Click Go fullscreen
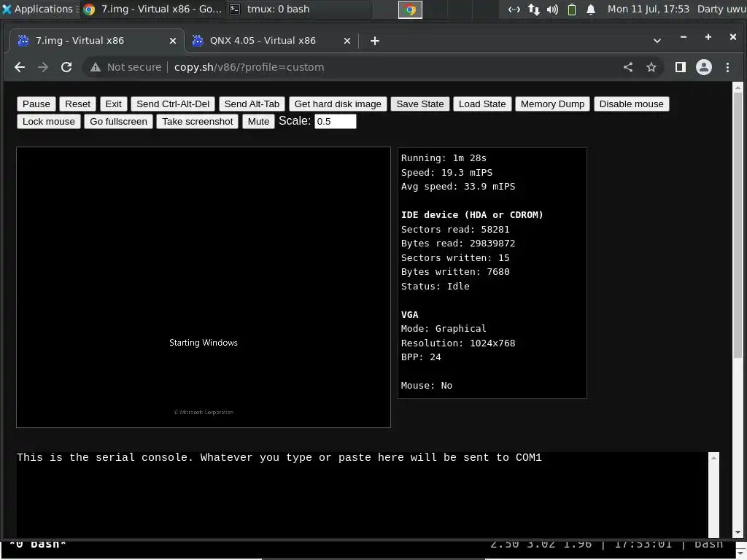The image size is (747, 560). [119, 122]
